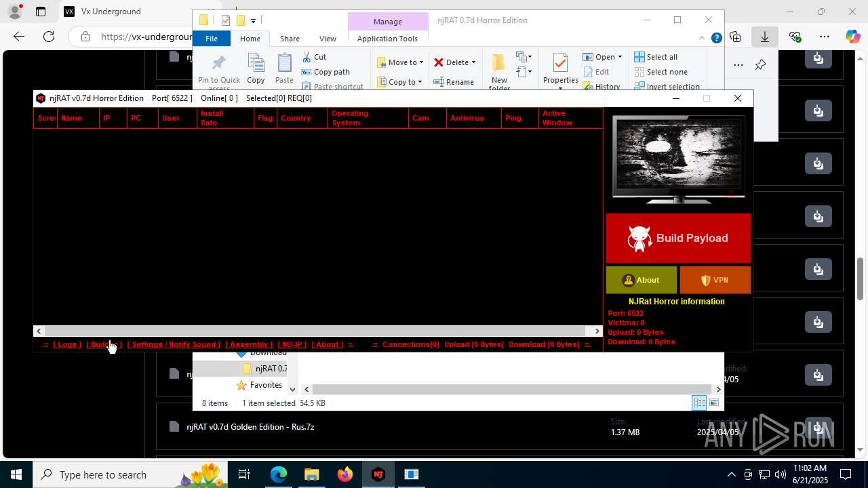Screen dimensions: 868x488
Task: Download njRAT v0.7d Golden Edition - Rus.7z
Action: point(818,427)
